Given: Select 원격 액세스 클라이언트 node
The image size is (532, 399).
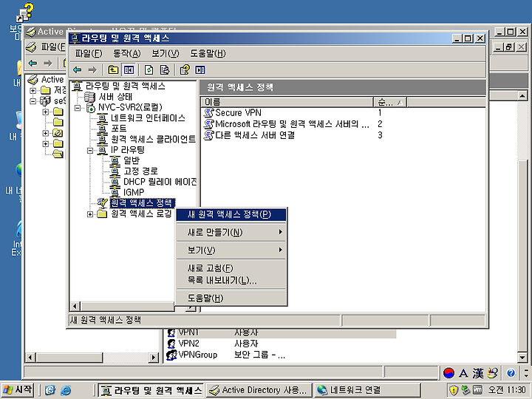Looking at the screenshot, I should 154,139.
